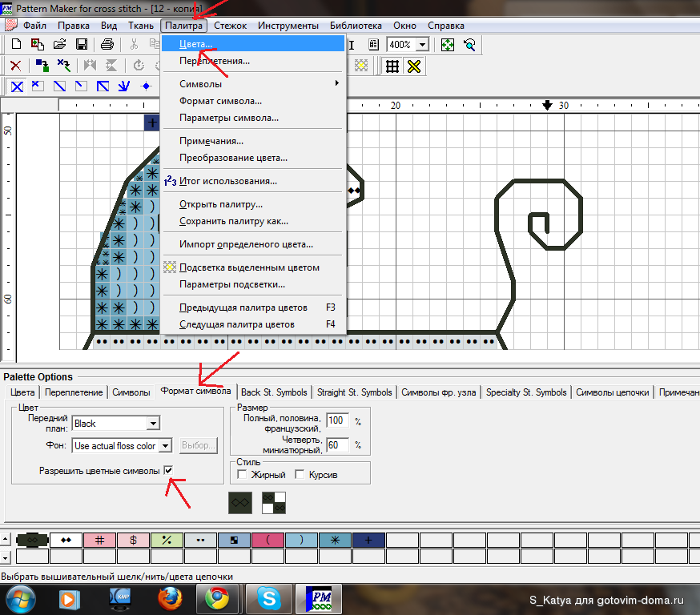Screen dimensions: 700x615
Task: Select the three-quarter stitch tool
Action: tap(103, 86)
